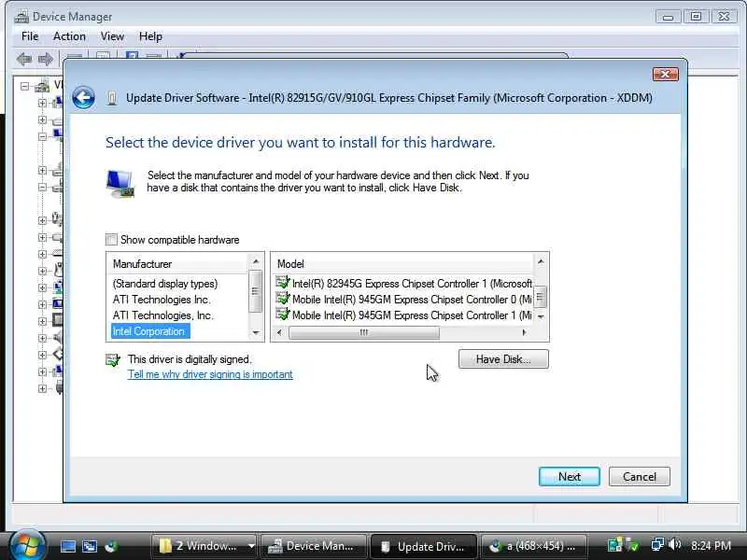Close the Update Driver Software dialog

click(x=665, y=75)
